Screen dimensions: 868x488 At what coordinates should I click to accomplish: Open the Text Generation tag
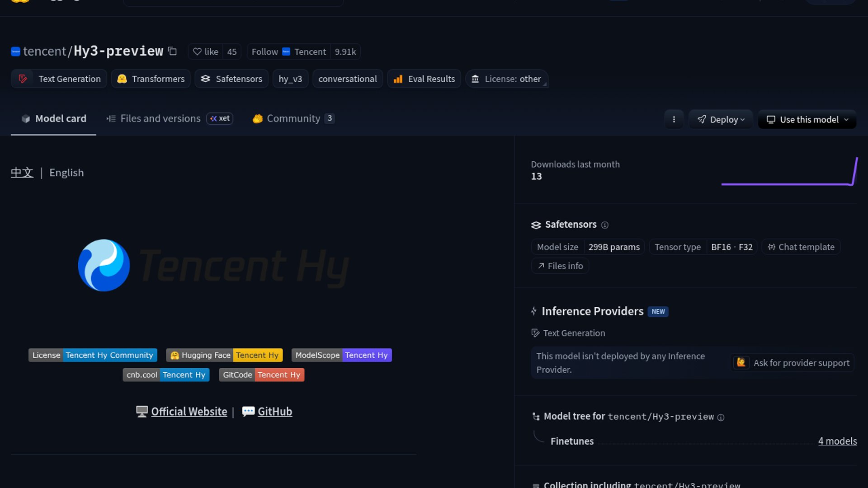59,79
